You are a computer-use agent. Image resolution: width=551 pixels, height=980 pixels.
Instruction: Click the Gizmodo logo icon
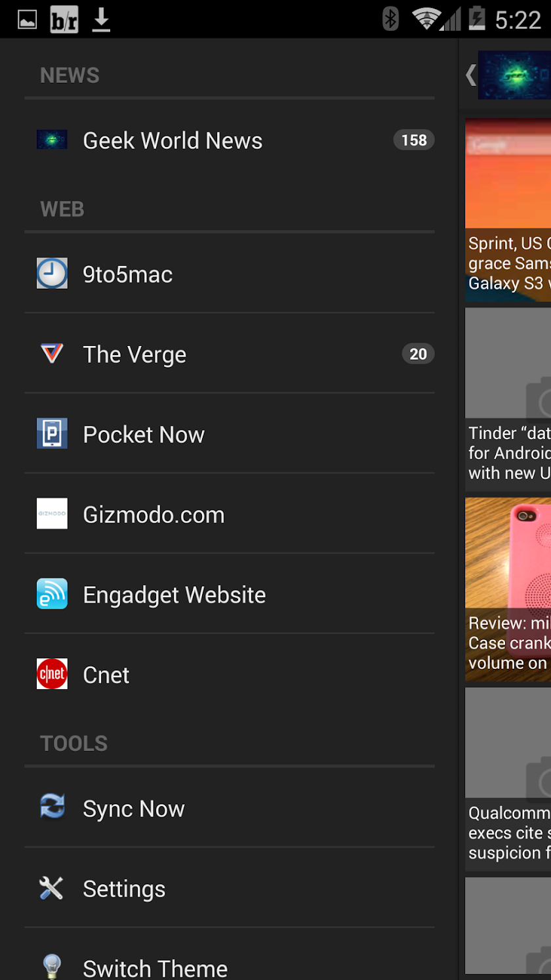tap(52, 514)
